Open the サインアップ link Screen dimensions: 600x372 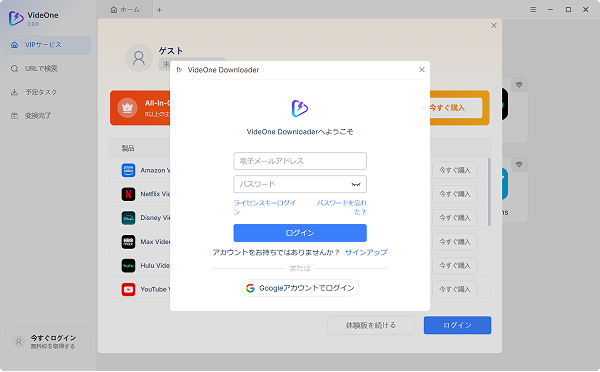click(x=366, y=252)
